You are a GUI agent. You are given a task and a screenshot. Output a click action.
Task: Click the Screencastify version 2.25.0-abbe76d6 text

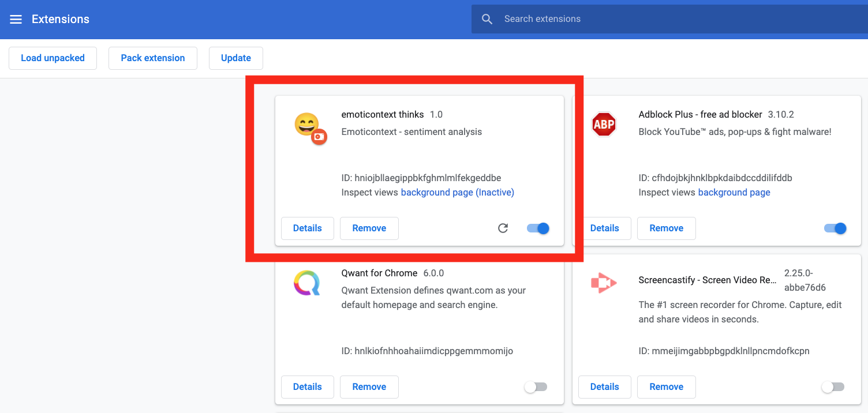805,280
